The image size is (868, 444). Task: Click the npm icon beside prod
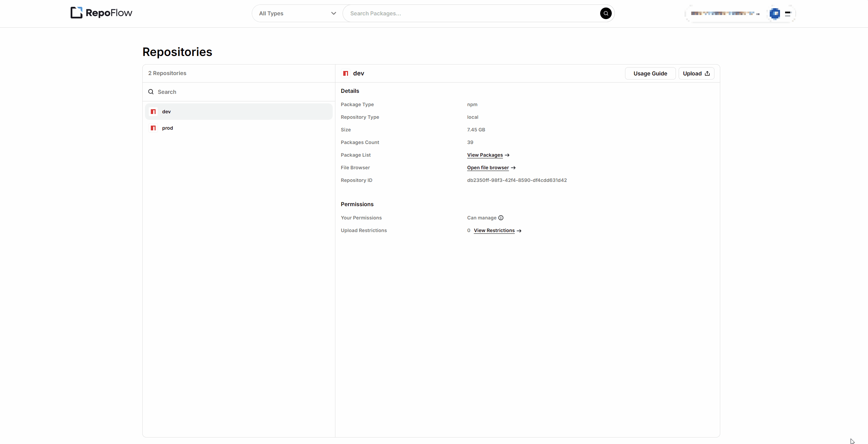point(153,128)
